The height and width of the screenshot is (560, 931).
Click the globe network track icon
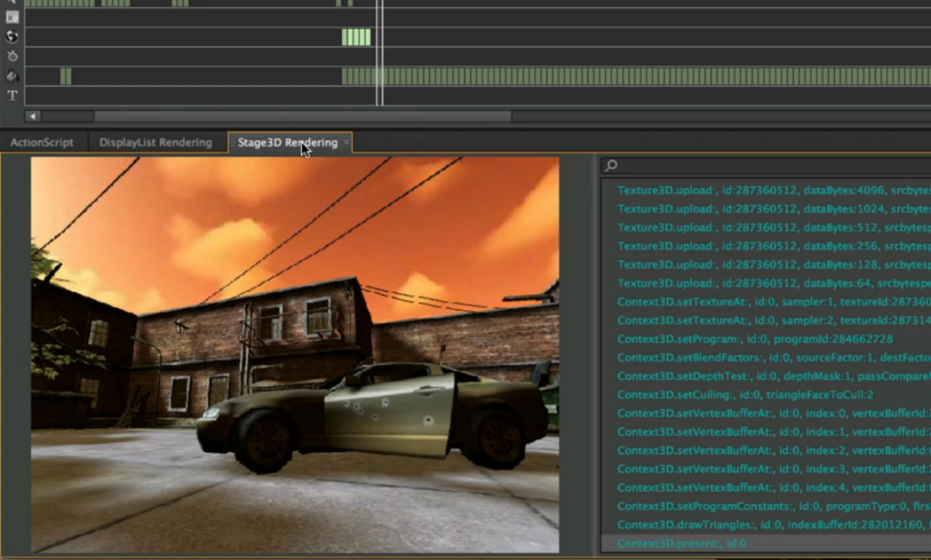coord(12,37)
